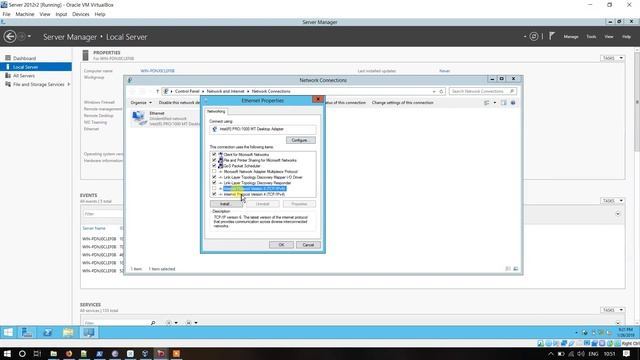Open PowerShell from the guest taskbar
This screenshot has height=360, width=640.
pyautogui.click(x=47, y=332)
